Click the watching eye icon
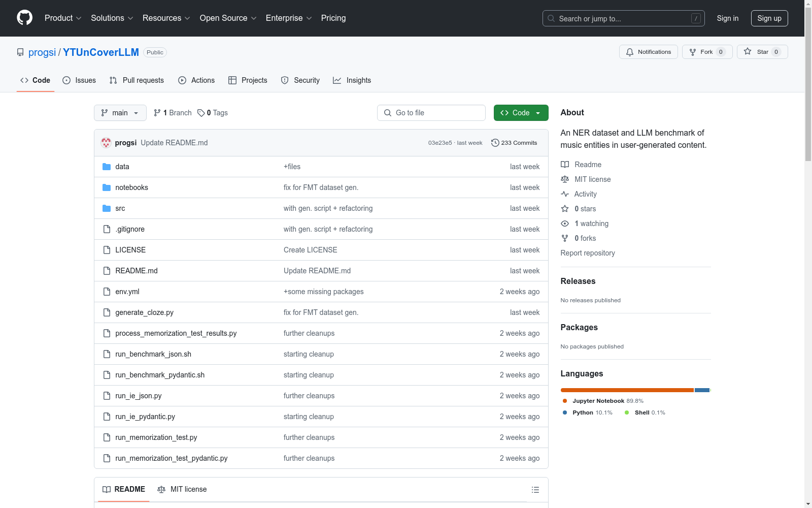 tap(565, 224)
